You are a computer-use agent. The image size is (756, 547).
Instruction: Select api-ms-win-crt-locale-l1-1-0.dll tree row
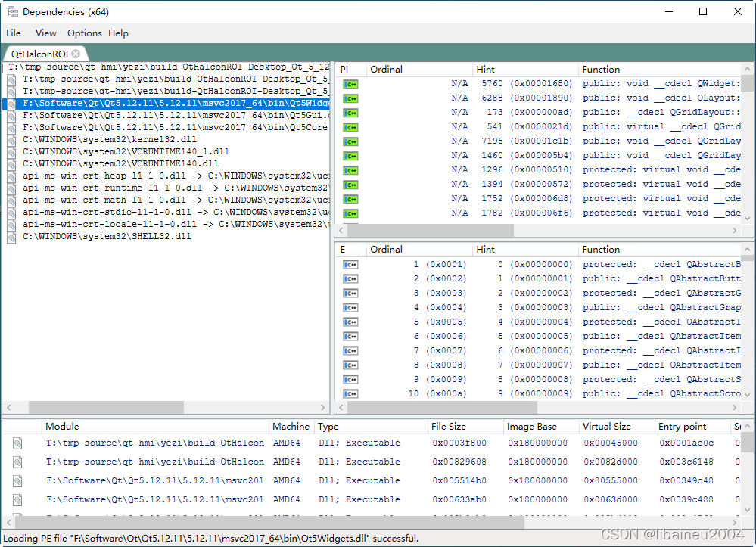tap(166, 224)
